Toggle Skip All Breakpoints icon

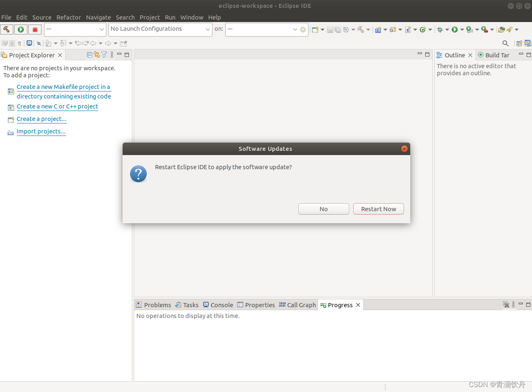[x=39, y=43]
